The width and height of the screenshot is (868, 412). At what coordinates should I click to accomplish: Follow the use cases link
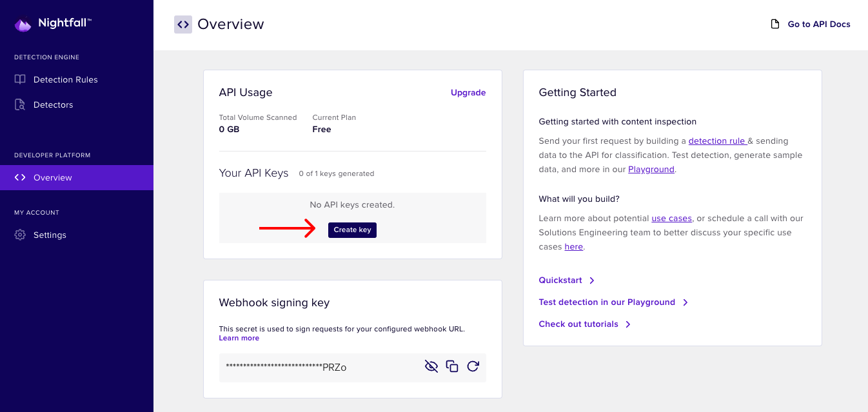click(671, 218)
